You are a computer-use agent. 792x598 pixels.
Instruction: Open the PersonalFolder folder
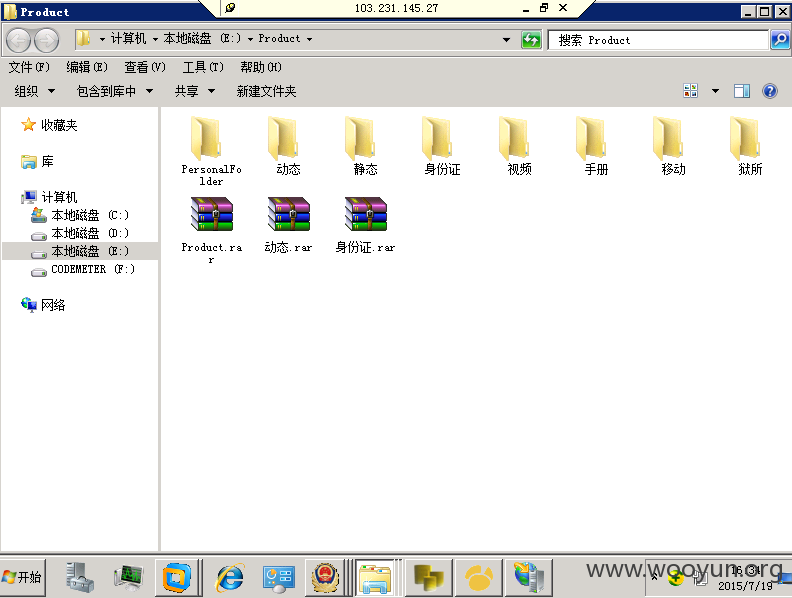click(x=211, y=151)
